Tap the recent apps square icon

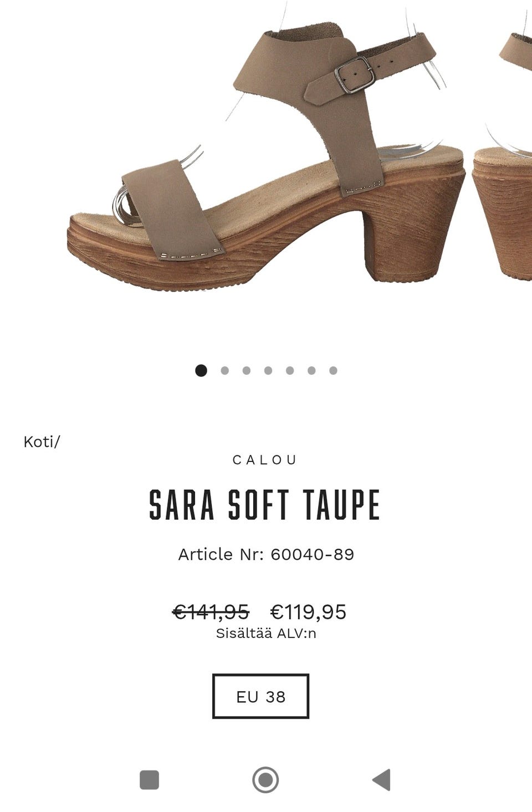150,780
